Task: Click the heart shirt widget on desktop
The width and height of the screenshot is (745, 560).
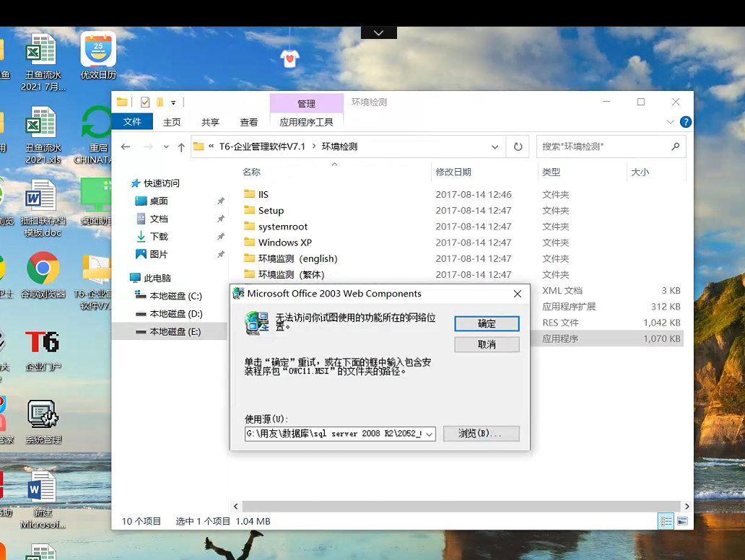Action: [289, 58]
